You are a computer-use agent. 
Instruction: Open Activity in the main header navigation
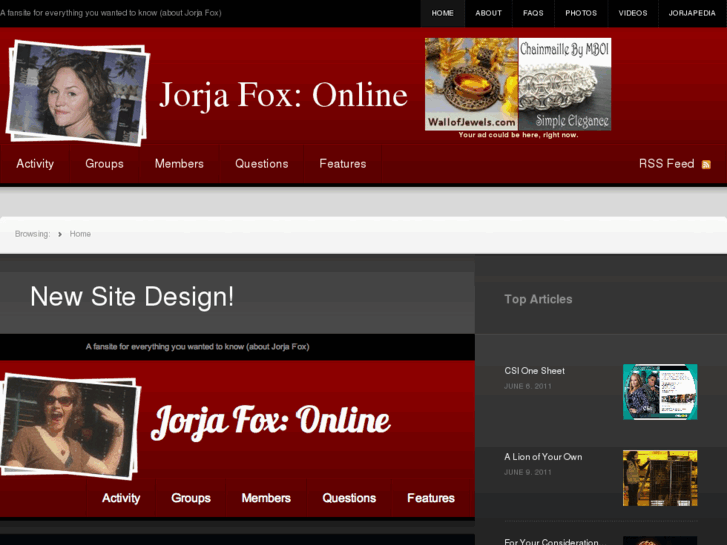[35, 164]
